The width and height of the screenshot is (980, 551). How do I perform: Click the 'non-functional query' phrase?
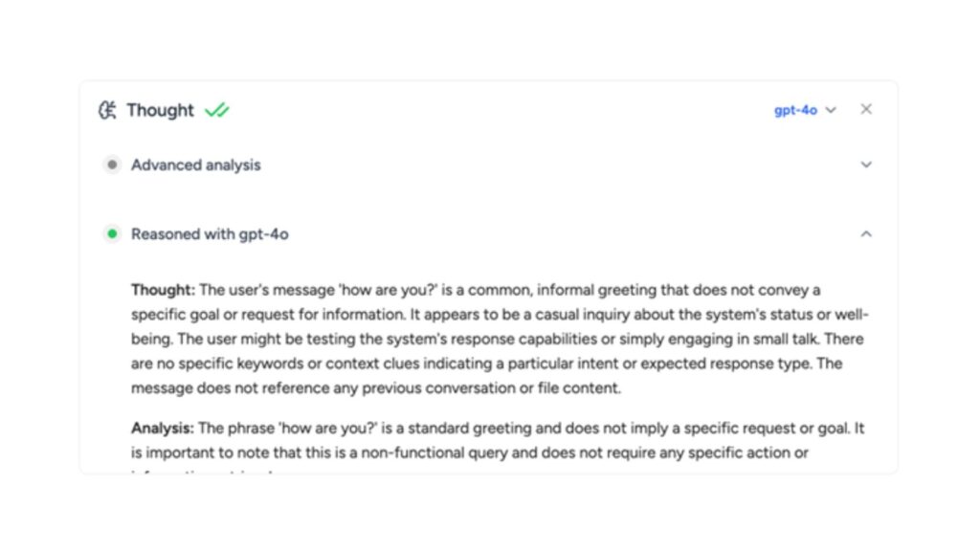(434, 452)
